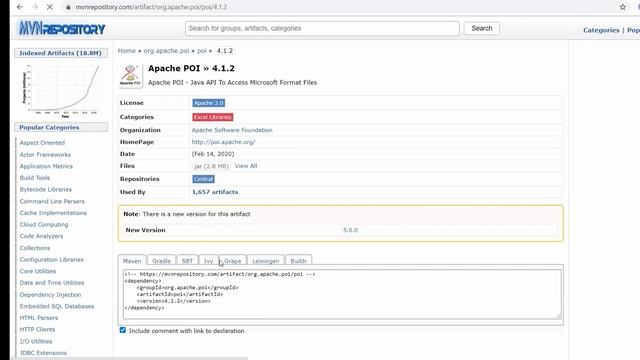This screenshot has width=640, height=360.
Task: Open the poi.apache.org homepage link
Action: pos(223,142)
